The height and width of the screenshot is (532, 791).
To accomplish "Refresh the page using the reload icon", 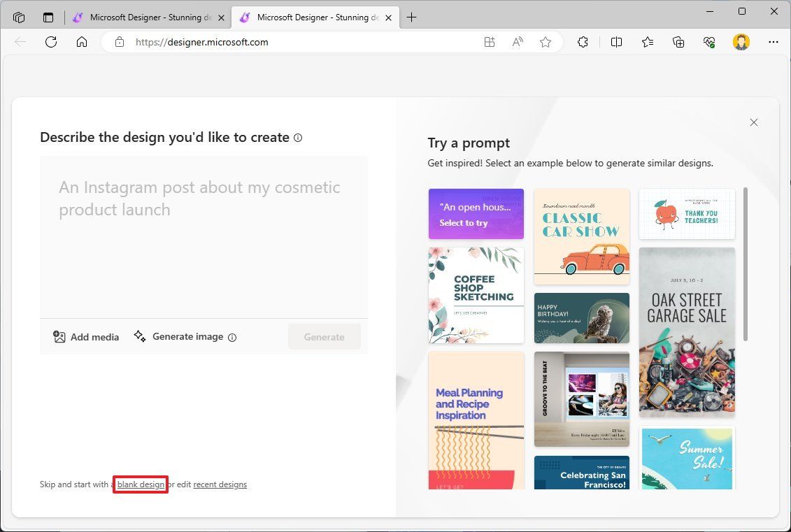I will (50, 42).
